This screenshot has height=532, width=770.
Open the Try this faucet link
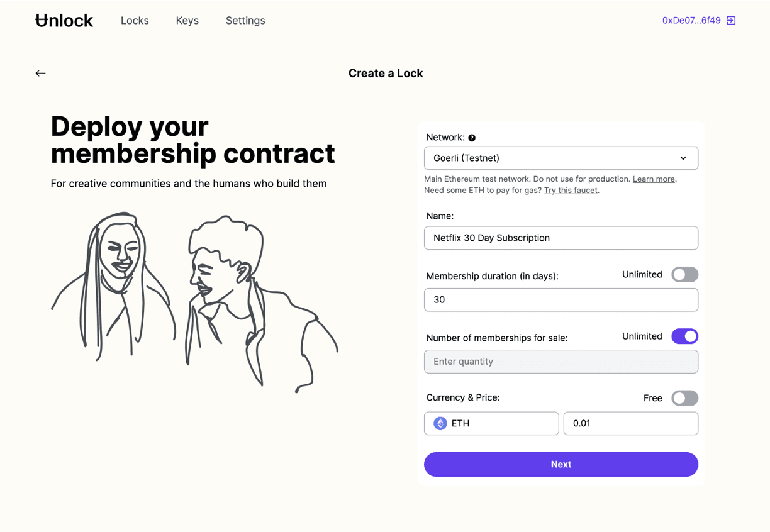coord(571,190)
